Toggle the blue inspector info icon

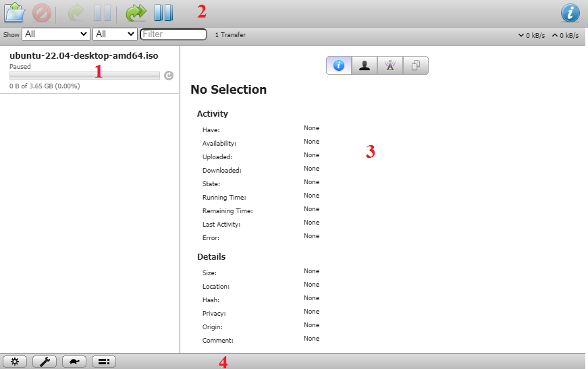pos(570,13)
